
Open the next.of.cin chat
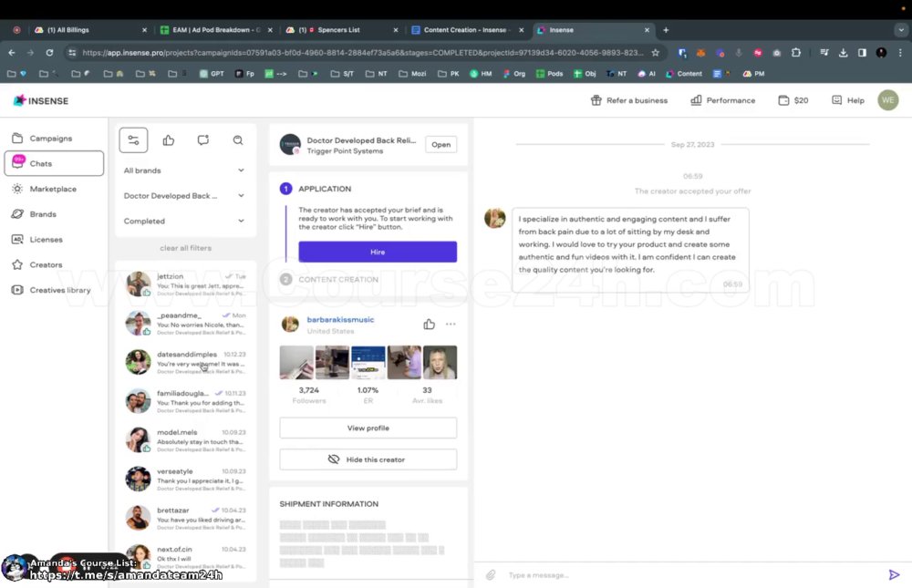pos(186,557)
